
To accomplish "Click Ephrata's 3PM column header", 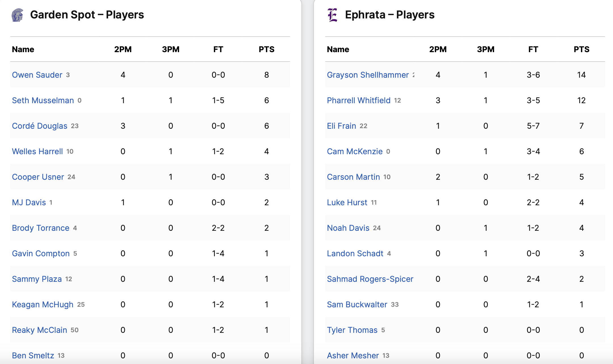I will [x=486, y=49].
